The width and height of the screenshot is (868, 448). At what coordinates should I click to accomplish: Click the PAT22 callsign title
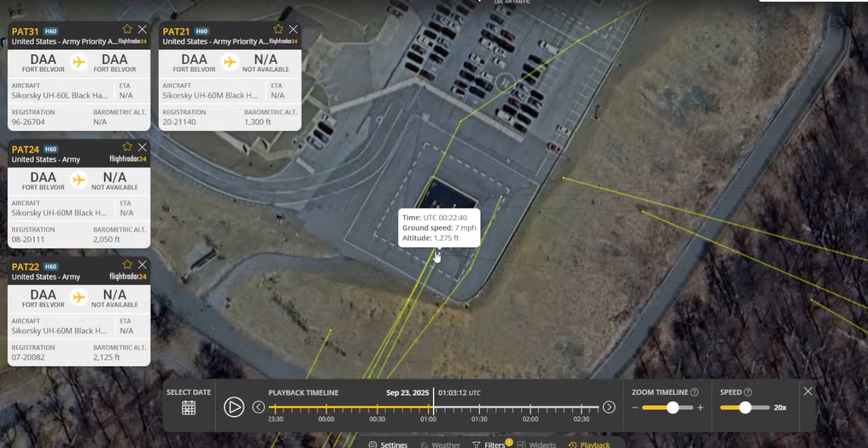click(25, 266)
